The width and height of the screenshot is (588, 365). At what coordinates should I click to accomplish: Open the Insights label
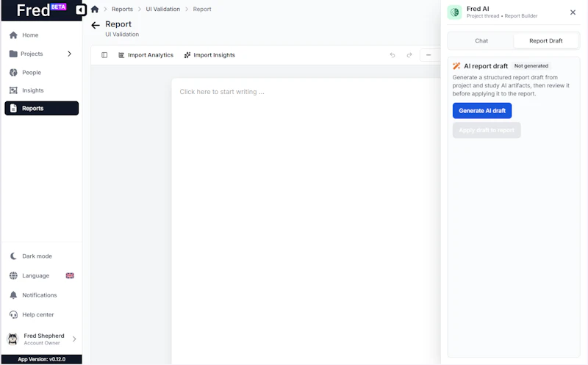[x=33, y=90]
